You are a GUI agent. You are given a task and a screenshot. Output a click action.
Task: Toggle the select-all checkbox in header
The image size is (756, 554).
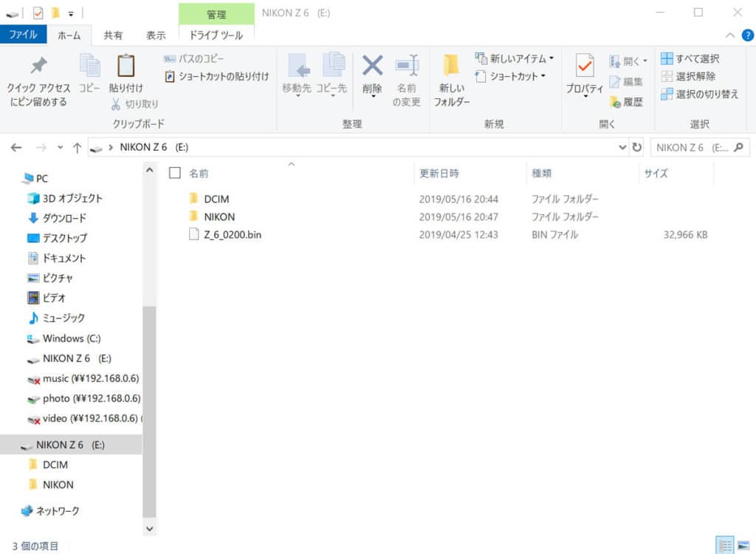coord(175,173)
